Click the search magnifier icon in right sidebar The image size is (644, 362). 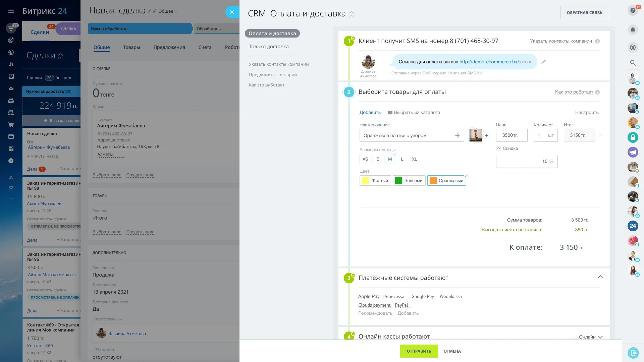633,63
